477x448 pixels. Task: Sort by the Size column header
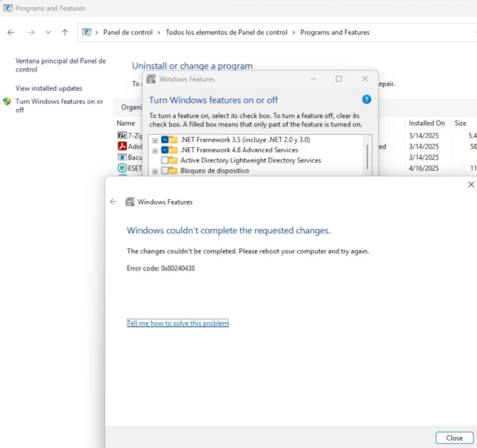pyautogui.click(x=460, y=123)
